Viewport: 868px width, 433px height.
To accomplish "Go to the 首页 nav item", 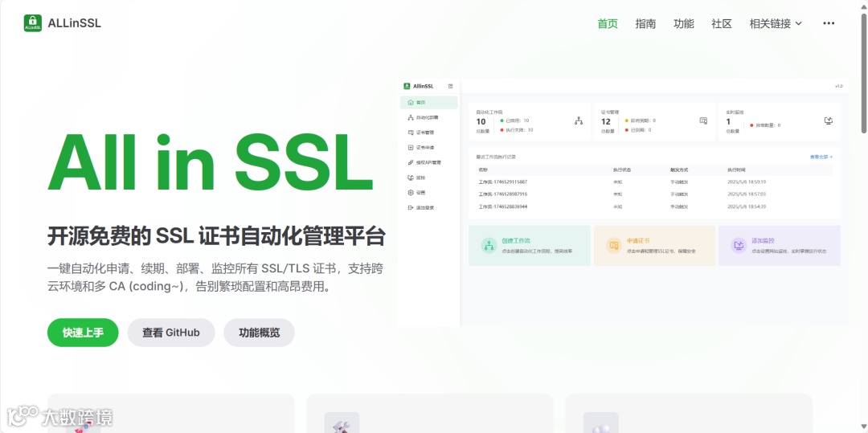I will [x=608, y=24].
